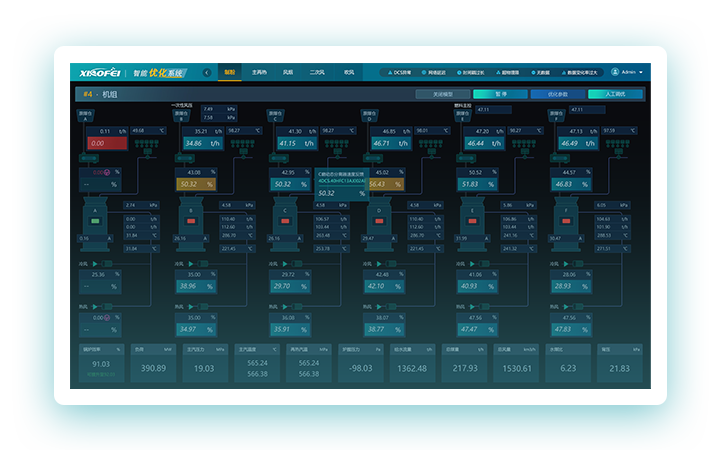Toggle 热风 valve above 38.07 %
This screenshot has height=450, width=720.
[x=391, y=306]
